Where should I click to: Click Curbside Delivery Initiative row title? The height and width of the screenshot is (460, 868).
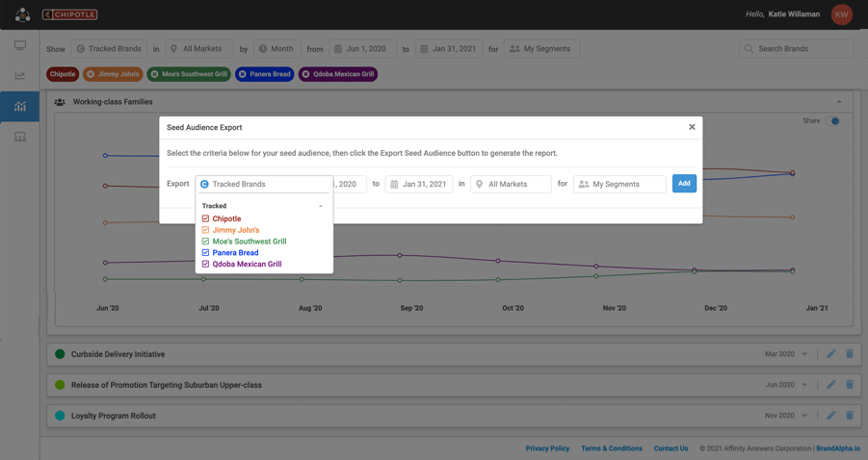[x=118, y=354]
